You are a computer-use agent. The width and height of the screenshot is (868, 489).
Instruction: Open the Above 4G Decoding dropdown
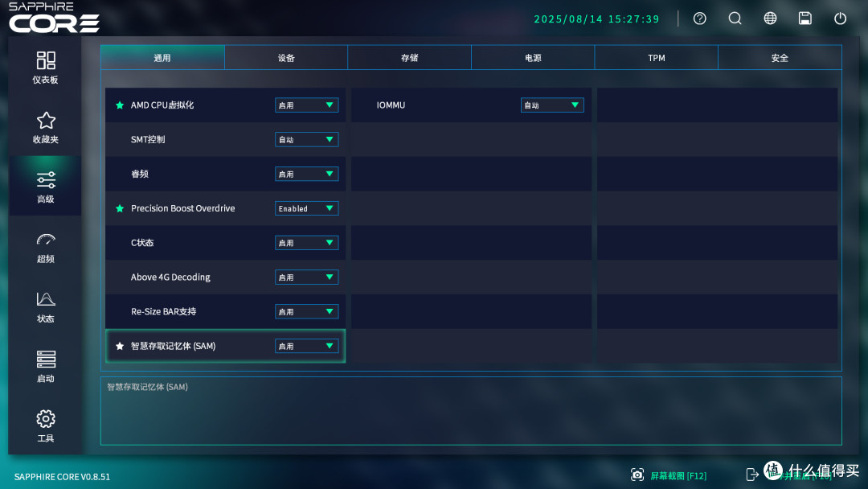307,277
